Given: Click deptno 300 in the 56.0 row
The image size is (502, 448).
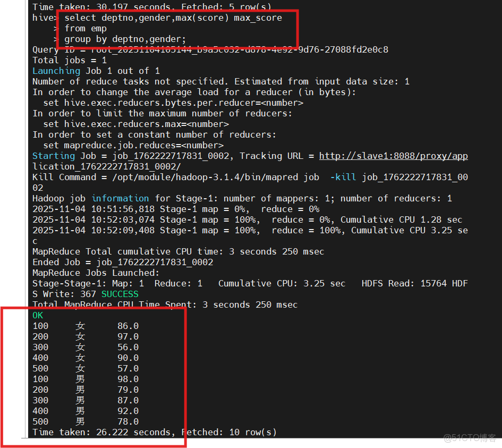Looking at the screenshot, I should 40,347.
